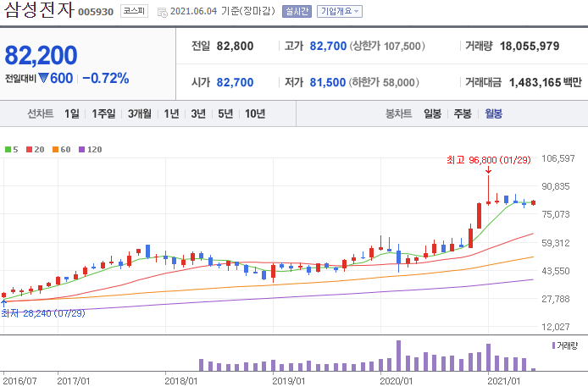Click the tallest volume bar in early 2020
This screenshot has width=588, height=392.
coord(398,356)
